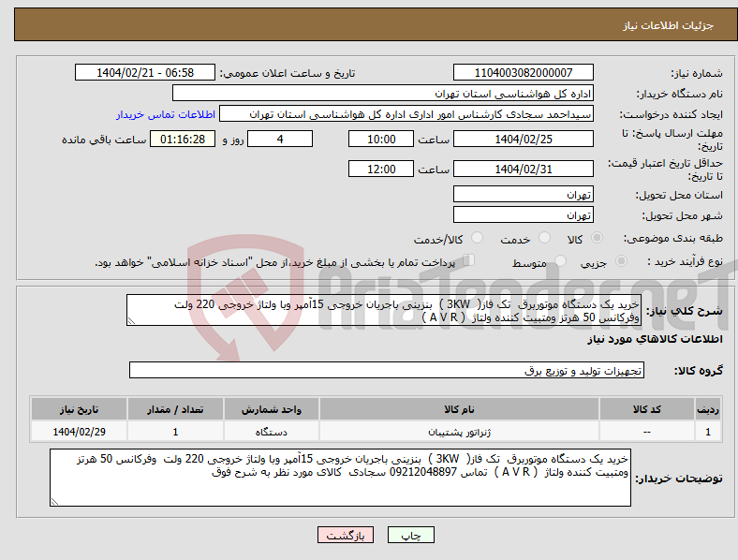Select the خدمت radio button

(544, 238)
